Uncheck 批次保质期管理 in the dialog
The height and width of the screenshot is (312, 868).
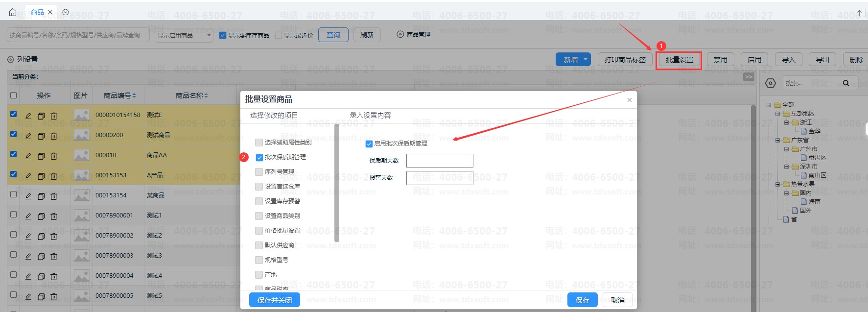click(x=259, y=158)
